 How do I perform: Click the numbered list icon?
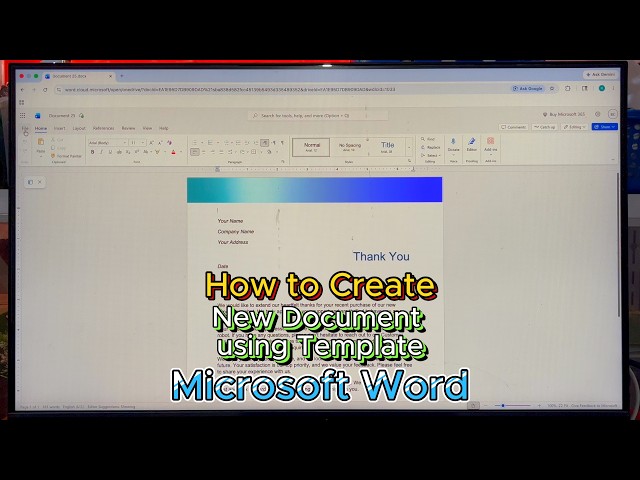(x=210, y=143)
